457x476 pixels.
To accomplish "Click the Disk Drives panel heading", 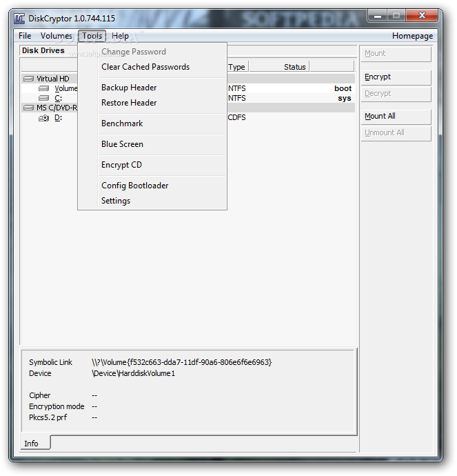I will [43, 50].
